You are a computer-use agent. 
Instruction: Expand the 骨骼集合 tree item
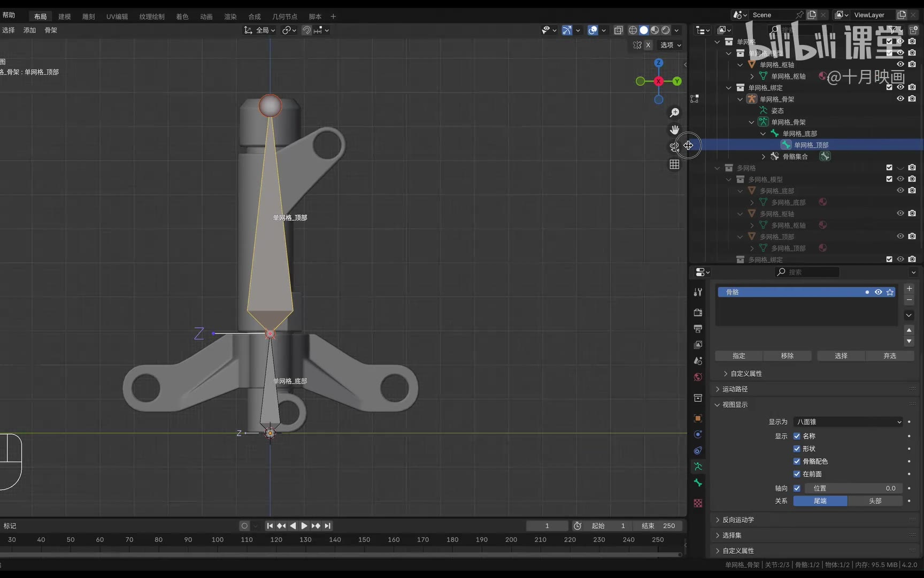(764, 157)
